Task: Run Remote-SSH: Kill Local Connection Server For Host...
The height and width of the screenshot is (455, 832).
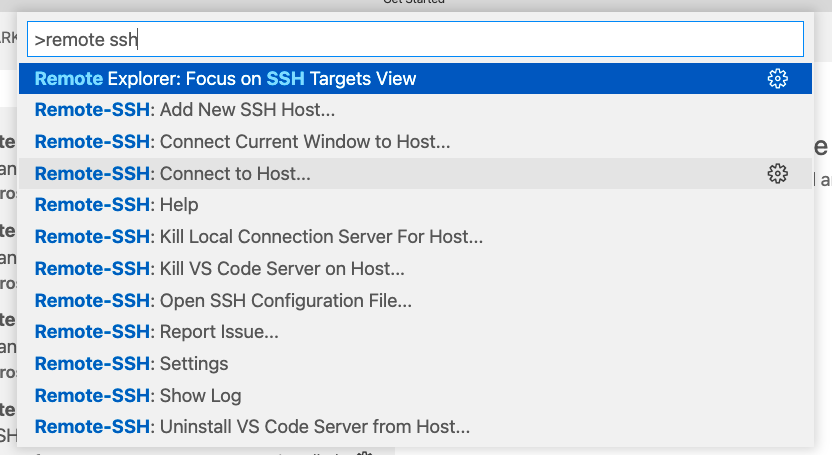Action: (415, 237)
